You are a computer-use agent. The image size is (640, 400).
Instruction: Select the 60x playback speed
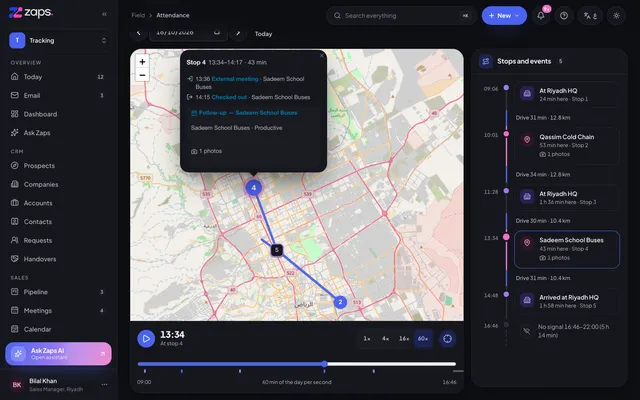(x=423, y=338)
